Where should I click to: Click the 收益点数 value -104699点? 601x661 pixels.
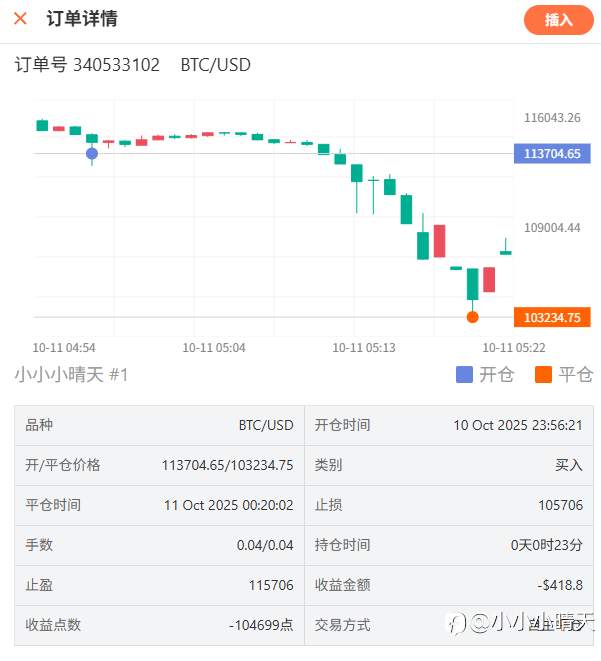coord(261,625)
